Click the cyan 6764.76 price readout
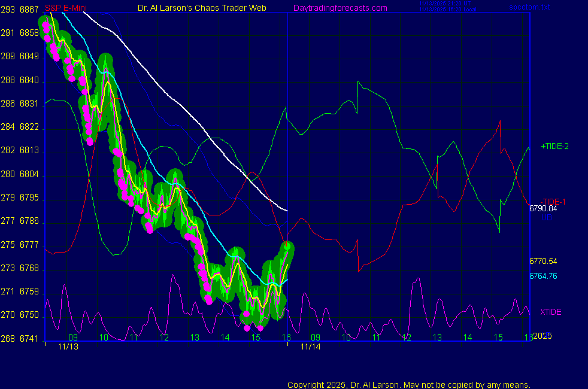Screen dimensions: 588x389 click(543, 276)
